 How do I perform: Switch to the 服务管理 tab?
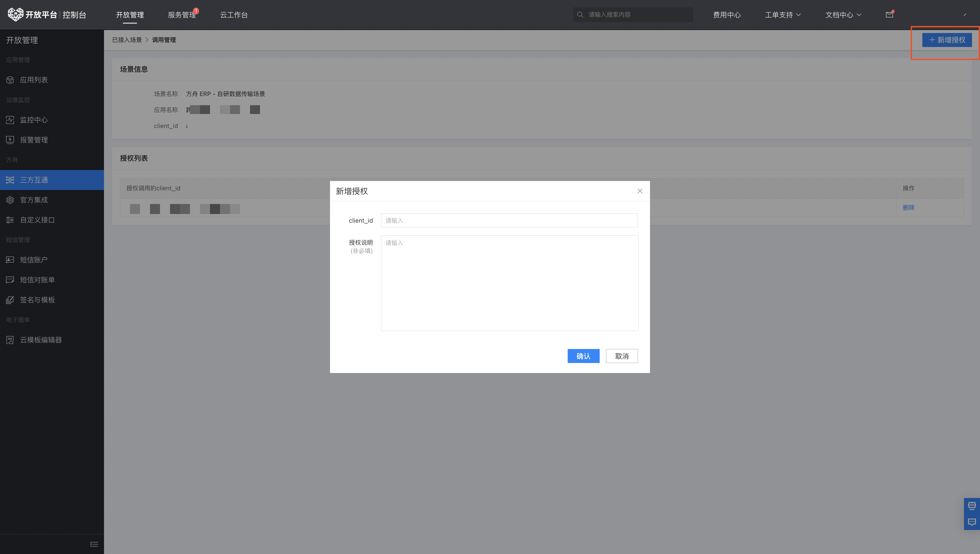click(x=181, y=15)
